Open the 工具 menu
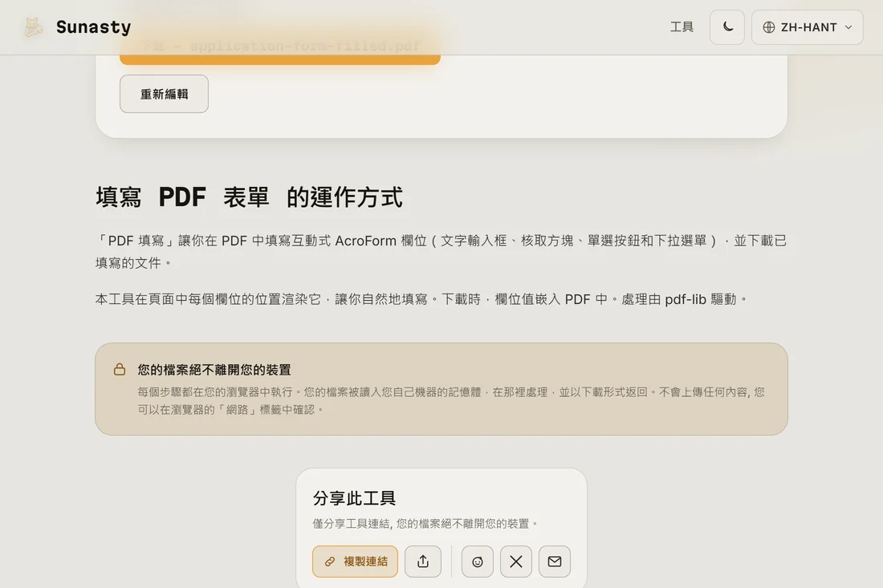 coord(682,27)
